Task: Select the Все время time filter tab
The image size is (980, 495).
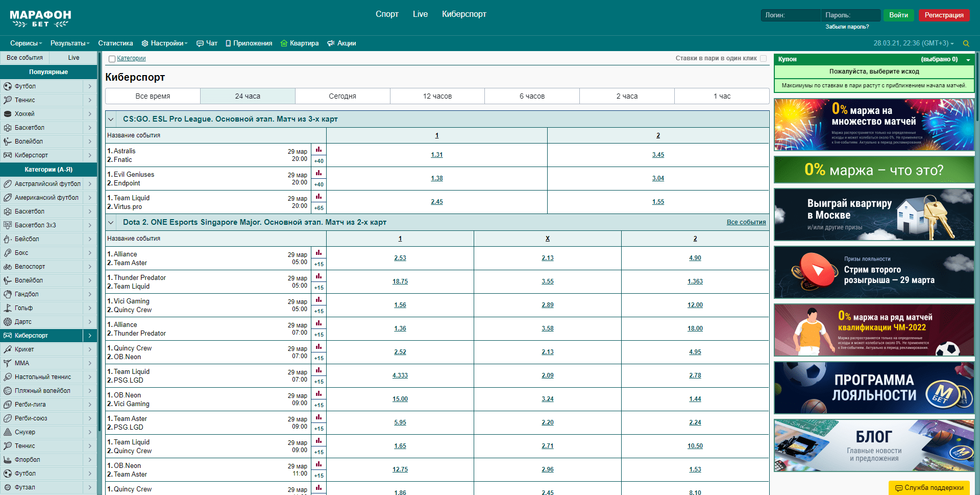Action: 153,96
